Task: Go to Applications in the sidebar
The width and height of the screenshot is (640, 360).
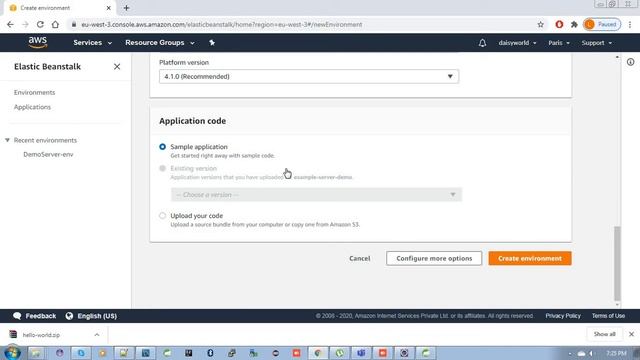Action: pyautogui.click(x=32, y=107)
